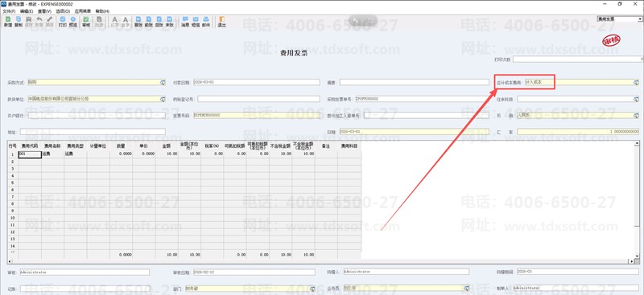
Task: Click the 费用名称 column header
Action: (x=52, y=145)
